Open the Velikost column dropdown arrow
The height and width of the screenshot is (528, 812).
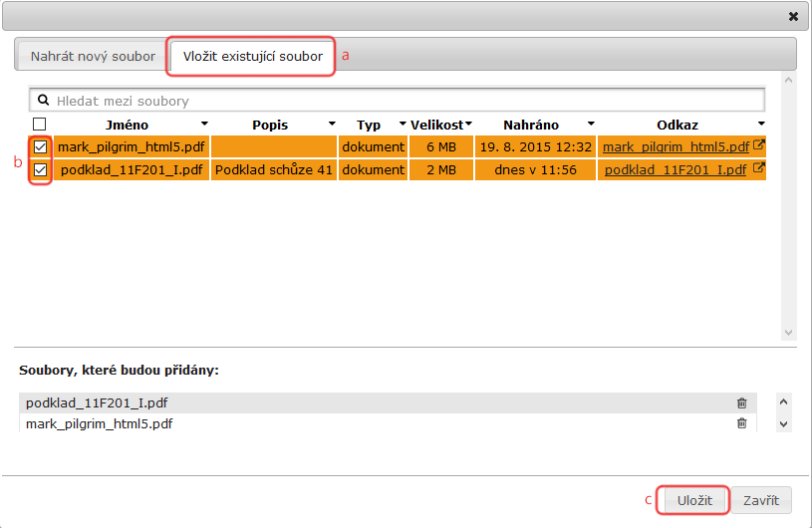pyautogui.click(x=468, y=125)
